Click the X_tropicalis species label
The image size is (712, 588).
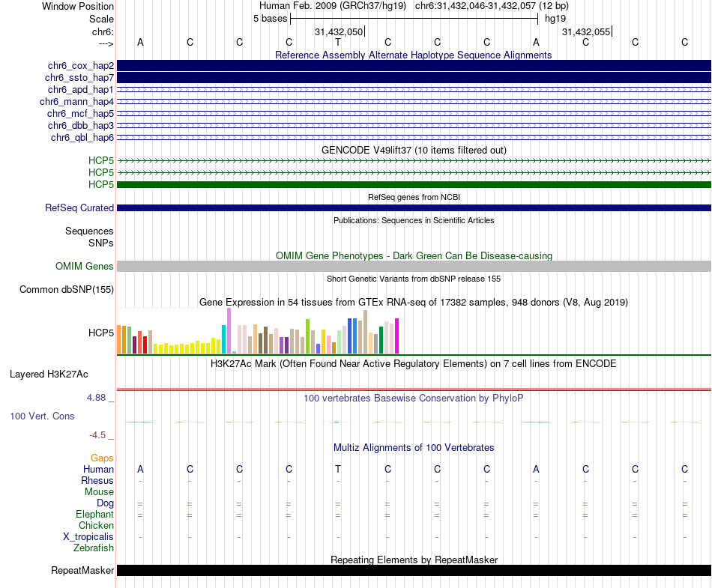88,537
